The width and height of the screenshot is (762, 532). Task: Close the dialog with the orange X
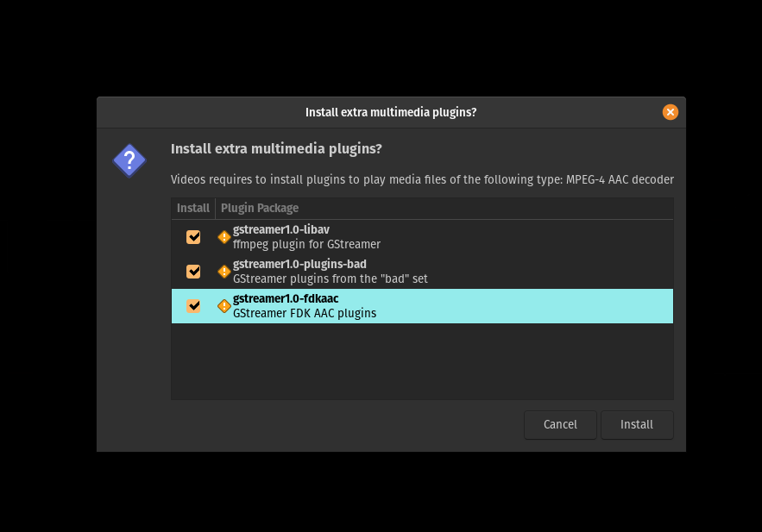671,112
